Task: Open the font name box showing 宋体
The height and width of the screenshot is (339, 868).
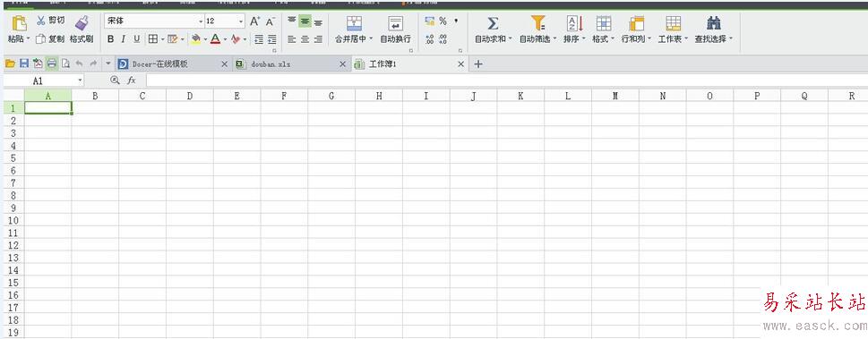Action: [x=154, y=21]
